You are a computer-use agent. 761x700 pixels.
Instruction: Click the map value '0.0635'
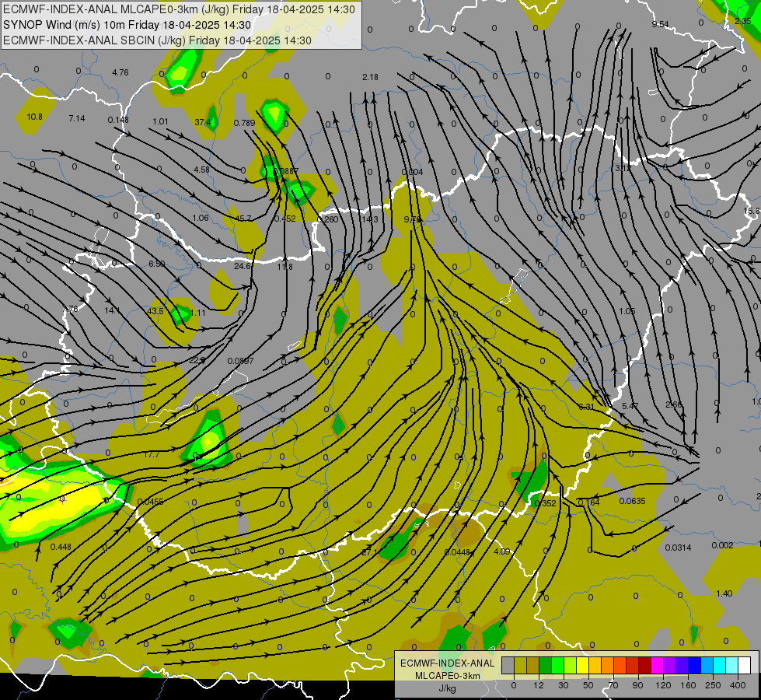(633, 501)
